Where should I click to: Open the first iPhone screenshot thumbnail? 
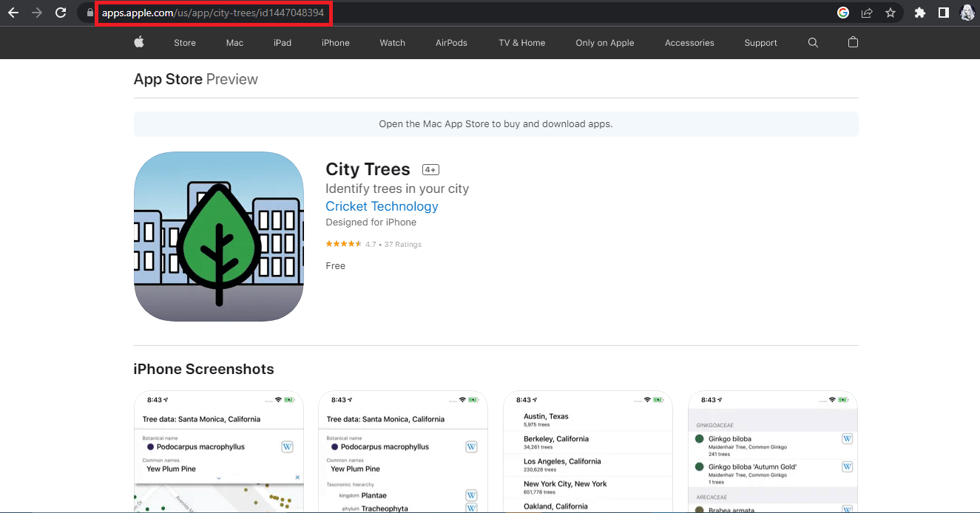219,452
